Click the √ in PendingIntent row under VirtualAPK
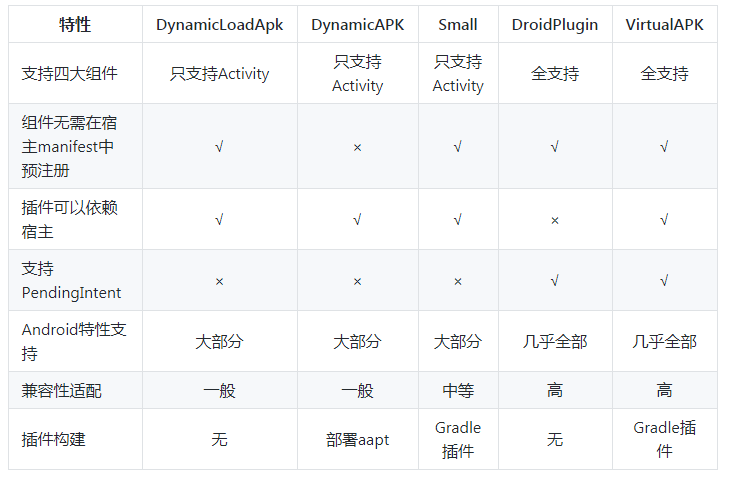This screenshot has width=736, height=482. 664,281
